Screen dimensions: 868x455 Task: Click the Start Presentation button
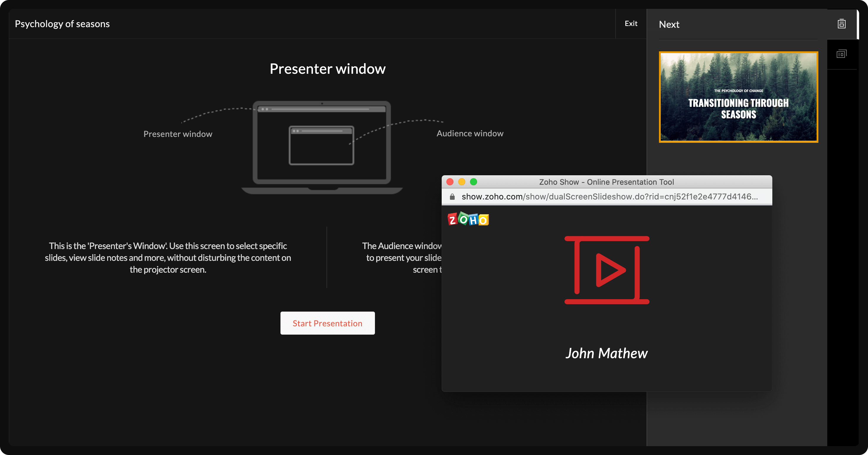327,323
